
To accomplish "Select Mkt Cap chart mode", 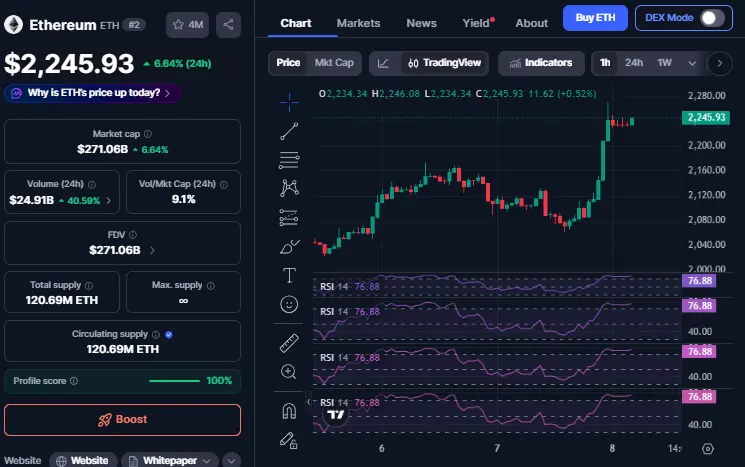I will (x=334, y=63).
